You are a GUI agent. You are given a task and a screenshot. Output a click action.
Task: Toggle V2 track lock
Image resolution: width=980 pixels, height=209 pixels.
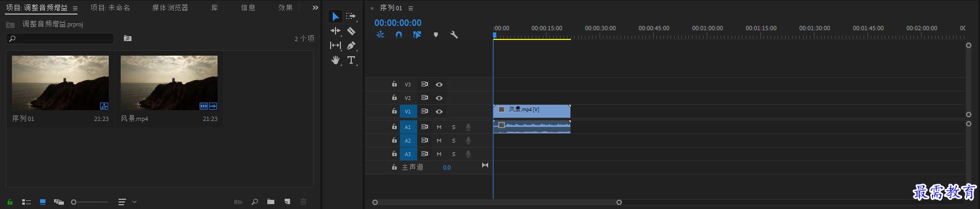[394, 98]
